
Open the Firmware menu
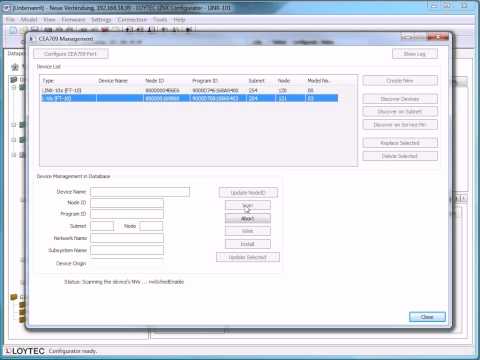click(73, 20)
